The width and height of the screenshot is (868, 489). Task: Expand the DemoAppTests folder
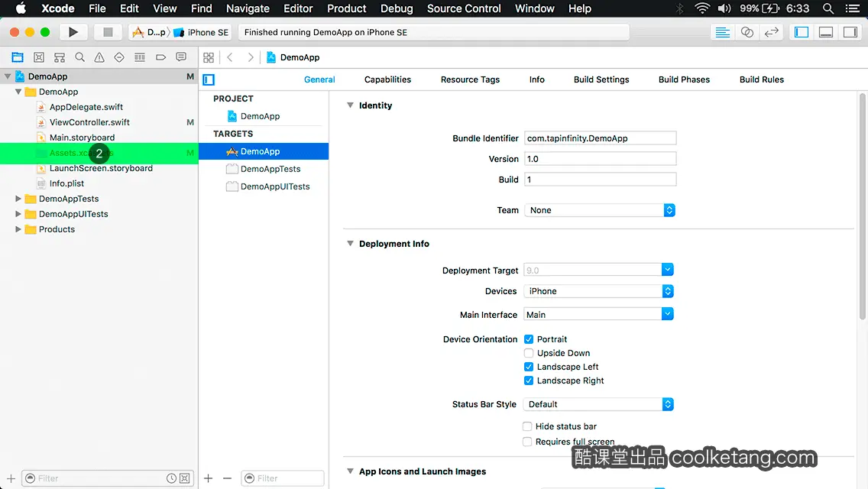[x=18, y=198]
